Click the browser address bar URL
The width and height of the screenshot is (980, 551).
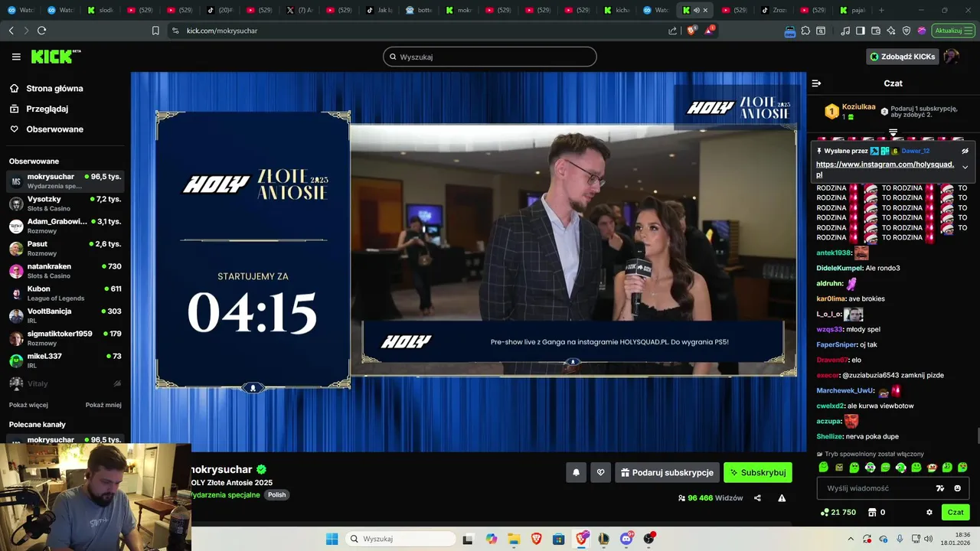tap(222, 31)
